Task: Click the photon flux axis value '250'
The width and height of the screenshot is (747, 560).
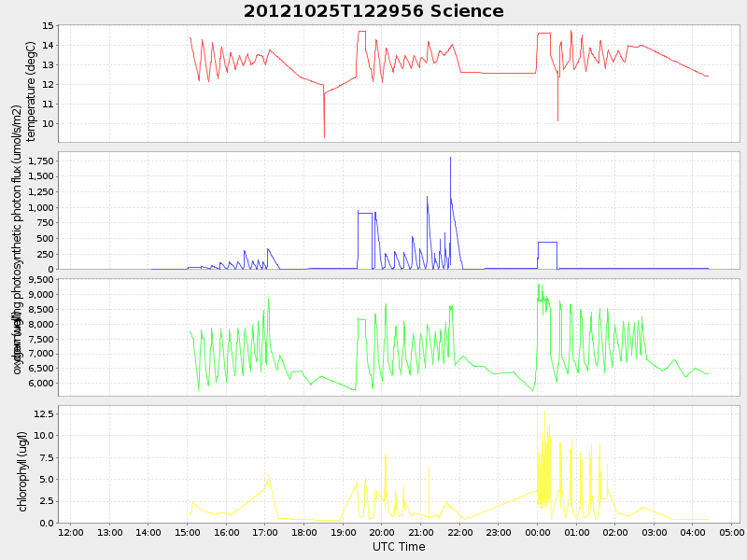Action: [x=46, y=254]
